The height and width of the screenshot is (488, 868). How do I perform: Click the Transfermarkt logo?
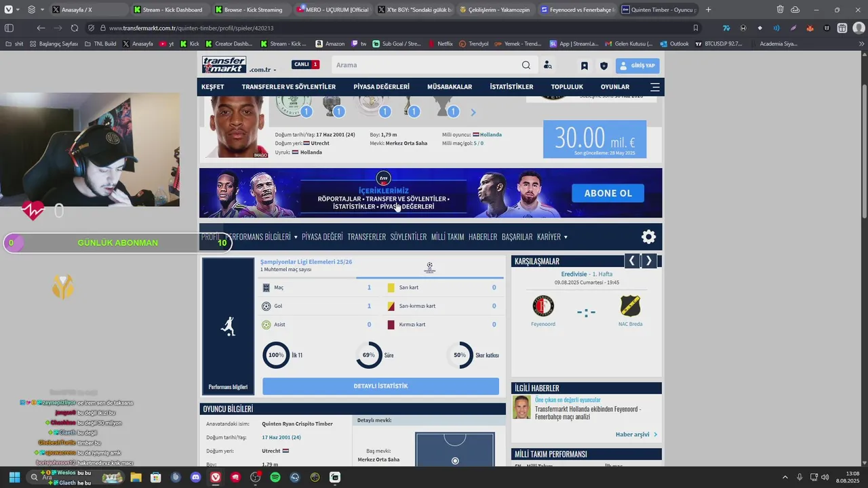(224, 65)
